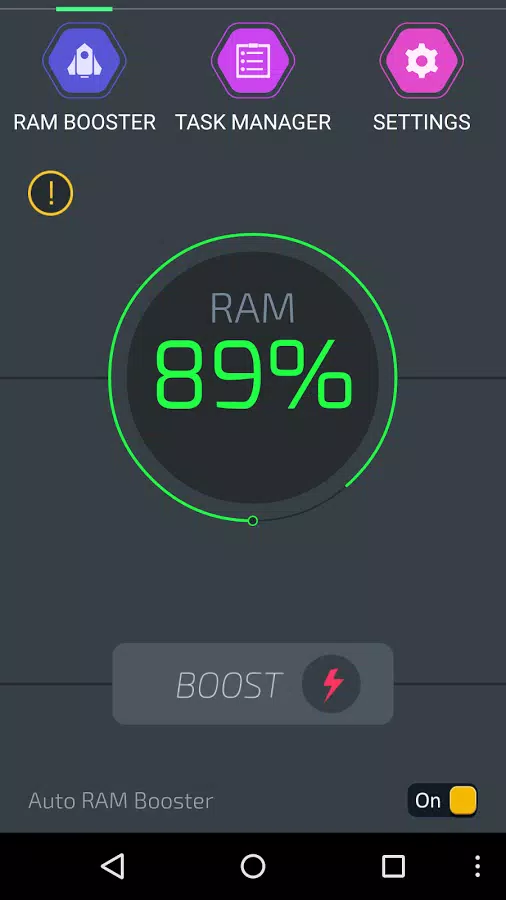Open the rocket RAM Booster hexagon icon
Image resolution: width=506 pixels, height=900 pixels.
pos(84,60)
